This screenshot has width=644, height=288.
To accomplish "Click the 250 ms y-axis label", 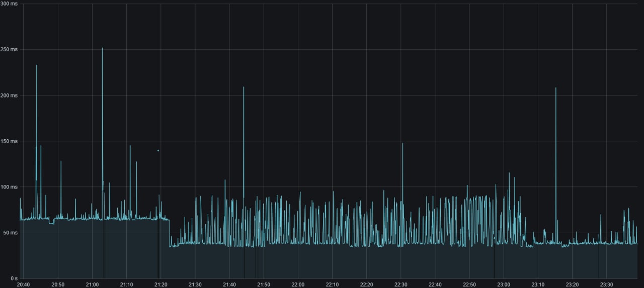I will click(x=9, y=49).
